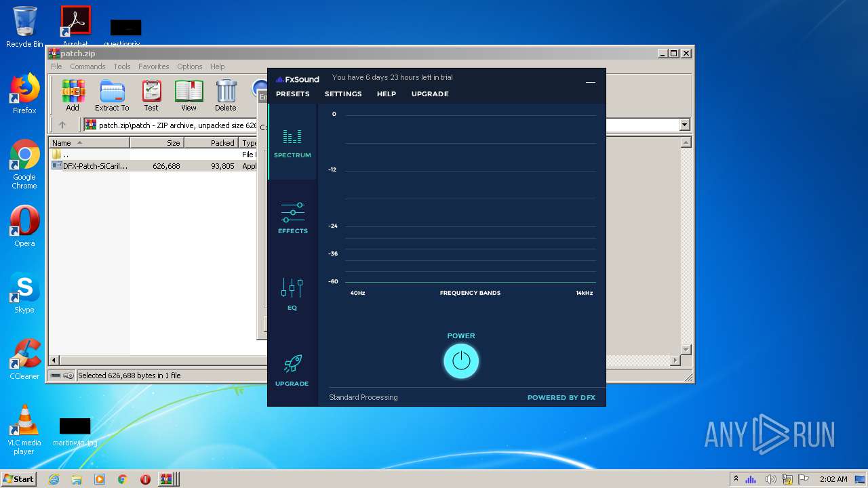Open the Settings menu in FxSound
Viewport: 868px width, 488px height.
(x=343, y=94)
